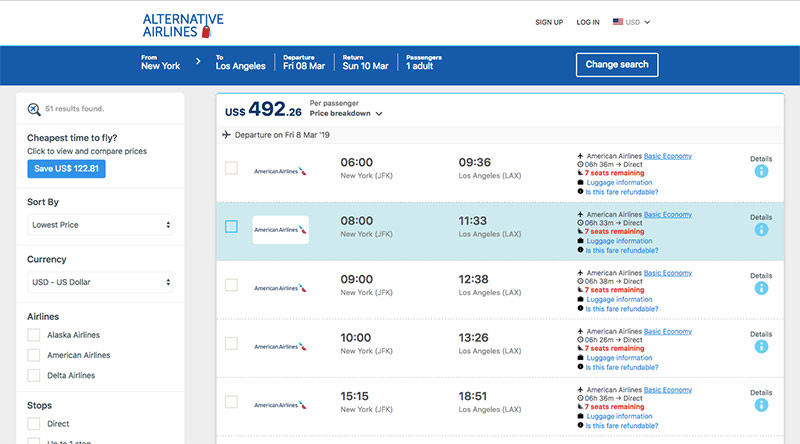Image resolution: width=800 pixels, height=444 pixels.
Task: Click the 'Cheapest time to fly?' heading
Action: tap(72, 138)
